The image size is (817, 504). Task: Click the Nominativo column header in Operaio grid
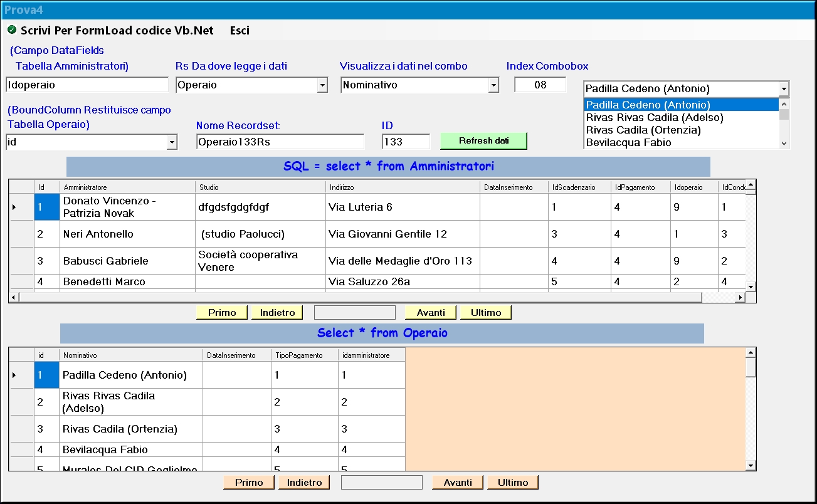pyautogui.click(x=131, y=355)
